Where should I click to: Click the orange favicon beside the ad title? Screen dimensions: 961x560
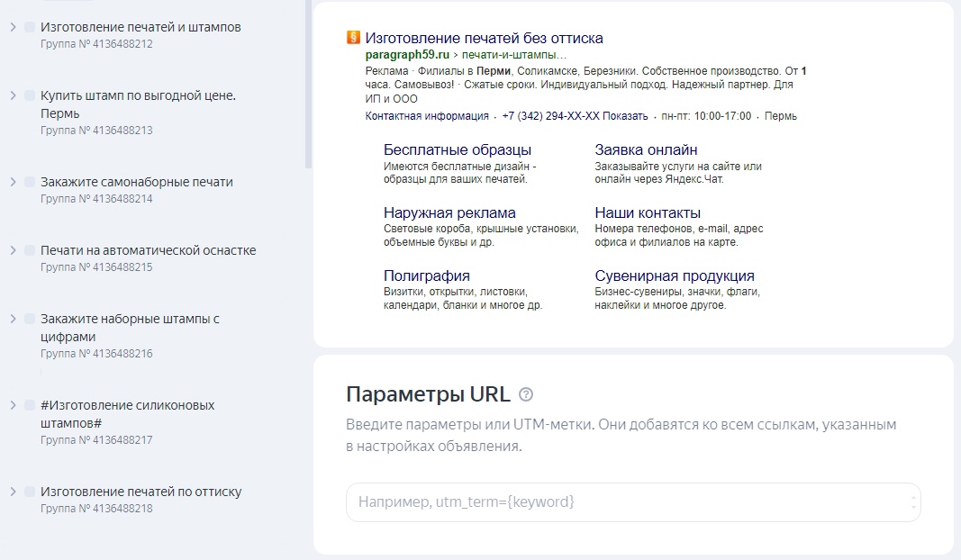[354, 38]
